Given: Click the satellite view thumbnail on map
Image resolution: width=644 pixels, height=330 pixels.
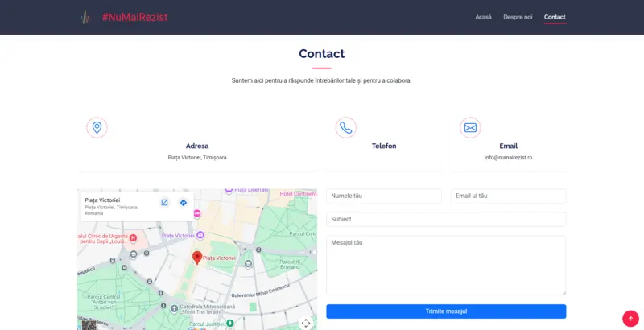Looking at the screenshot, I should click(x=89, y=325).
